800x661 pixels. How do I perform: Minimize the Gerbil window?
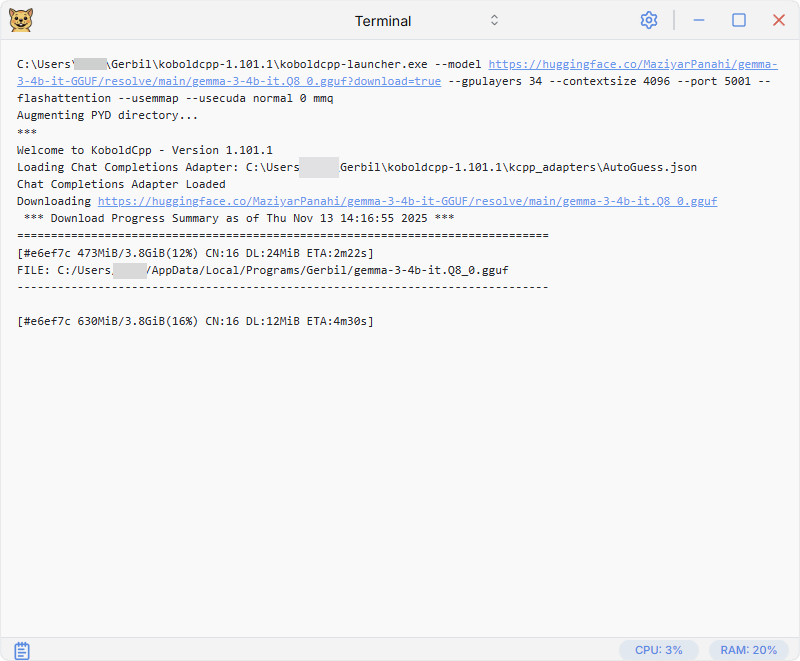coord(700,20)
